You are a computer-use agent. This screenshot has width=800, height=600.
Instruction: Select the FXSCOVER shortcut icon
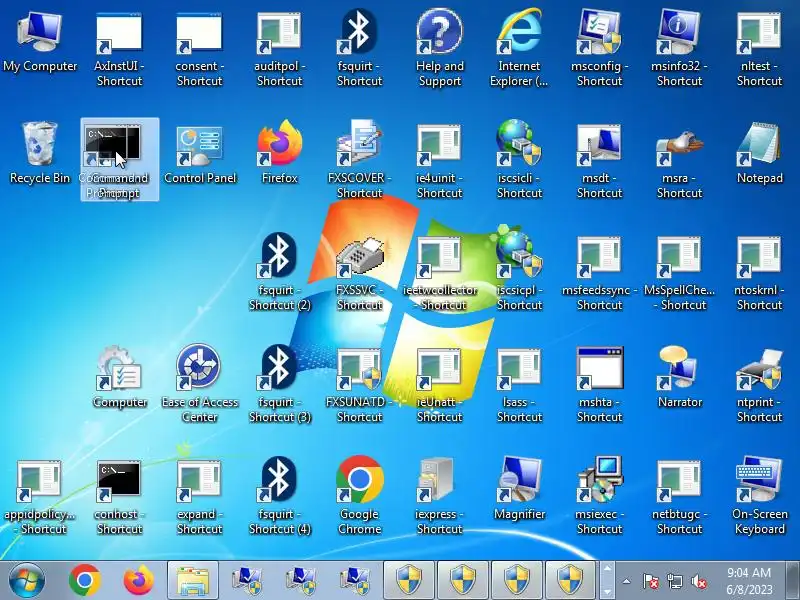click(360, 160)
